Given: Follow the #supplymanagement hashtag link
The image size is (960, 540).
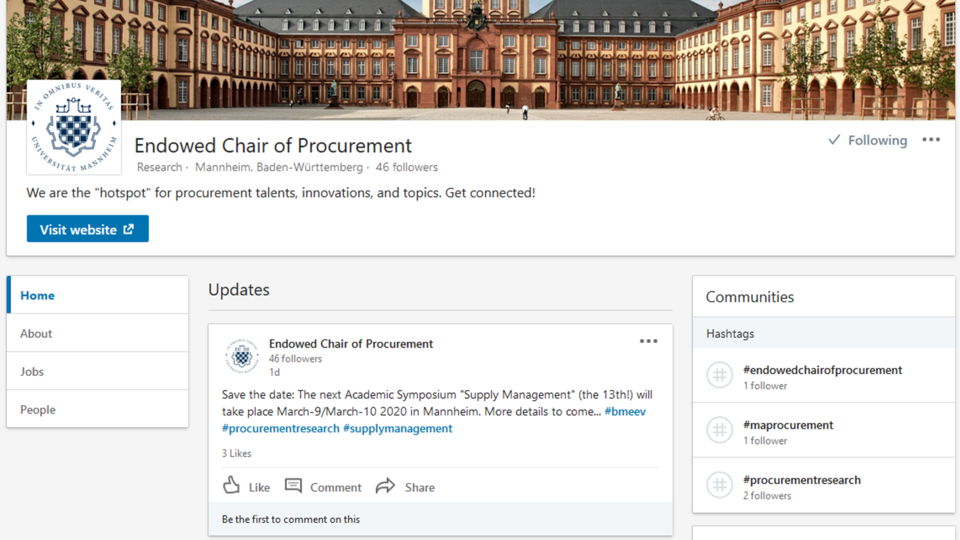Looking at the screenshot, I should (398, 429).
